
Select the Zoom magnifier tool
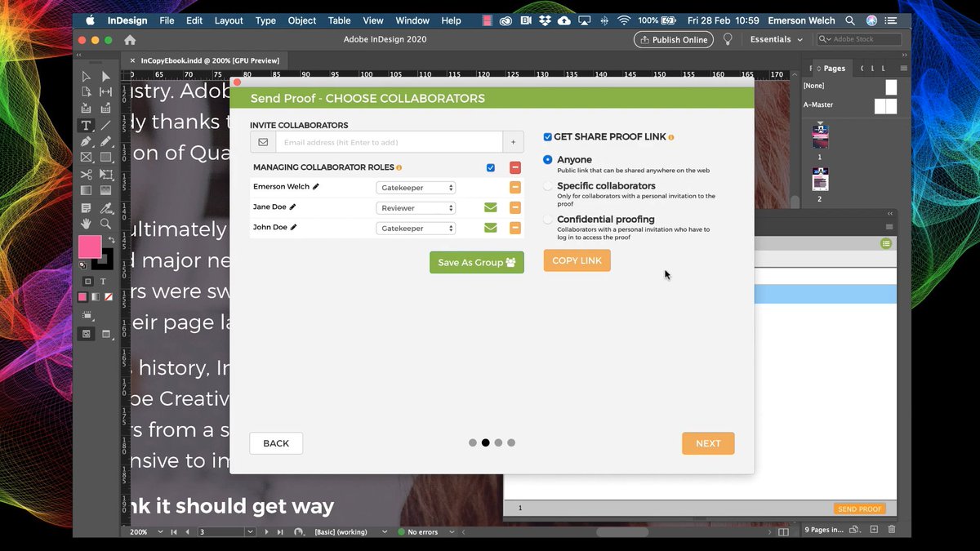(105, 223)
